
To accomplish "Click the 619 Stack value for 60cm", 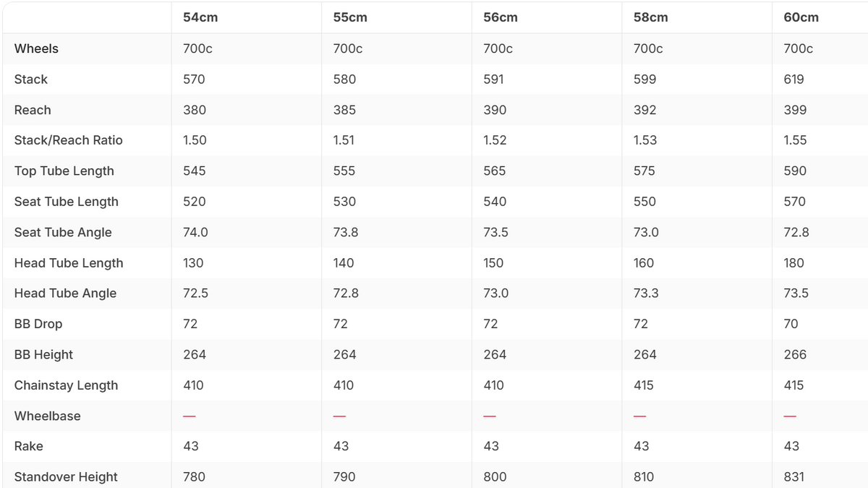I will coord(793,80).
